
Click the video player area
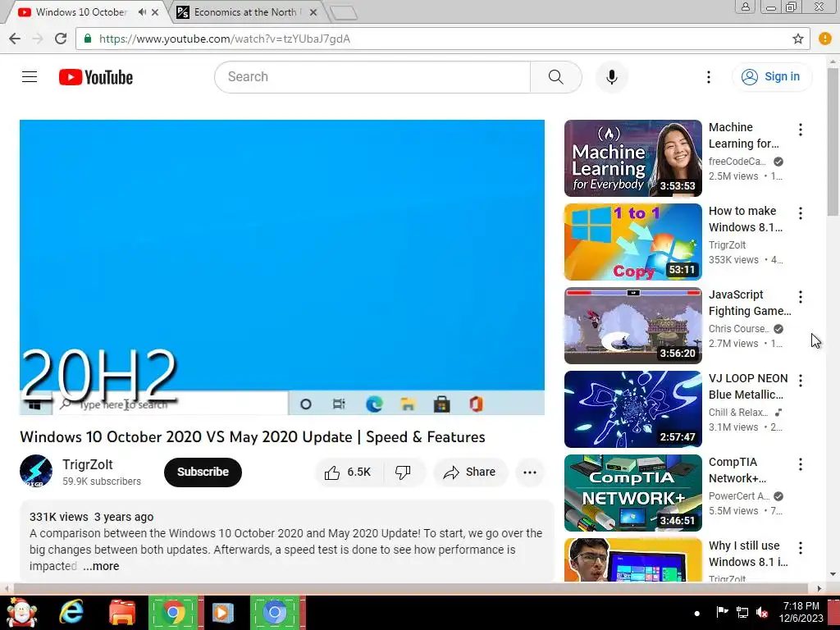[x=282, y=267]
